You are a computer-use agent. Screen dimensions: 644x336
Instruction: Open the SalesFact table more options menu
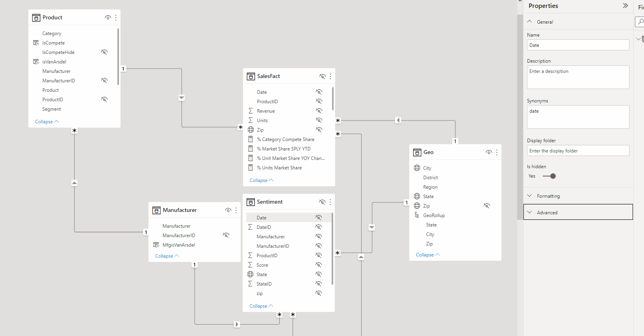330,76
